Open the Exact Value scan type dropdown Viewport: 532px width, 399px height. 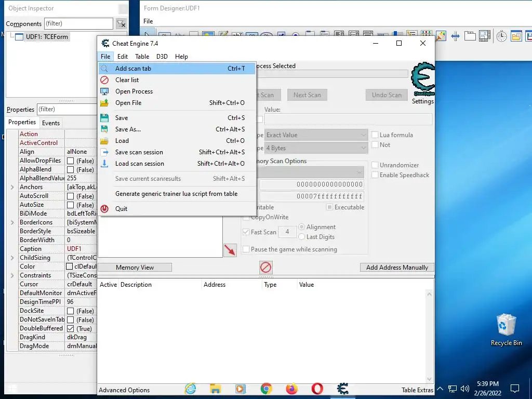[316, 135]
